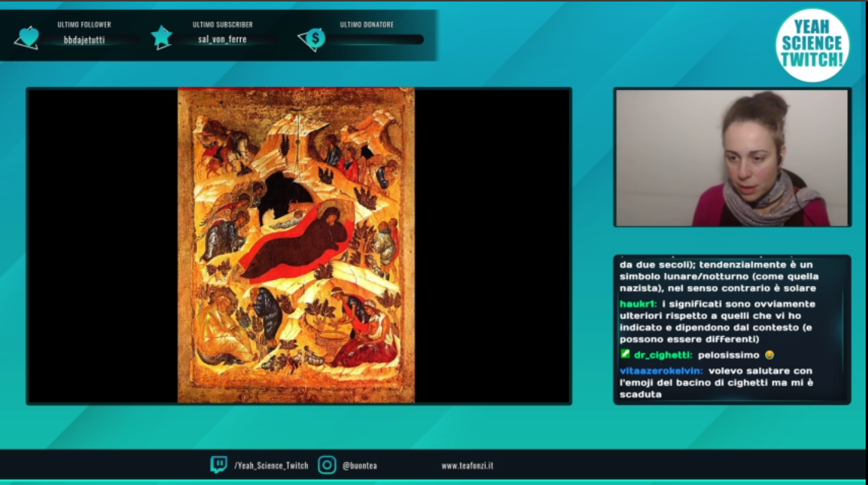Select chat username vitaazerokelvin

coord(661,371)
